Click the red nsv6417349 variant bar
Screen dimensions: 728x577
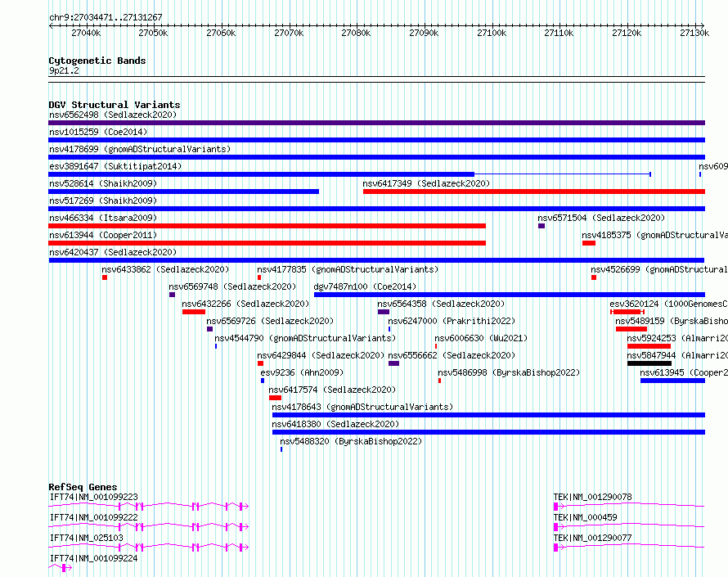coord(534,192)
